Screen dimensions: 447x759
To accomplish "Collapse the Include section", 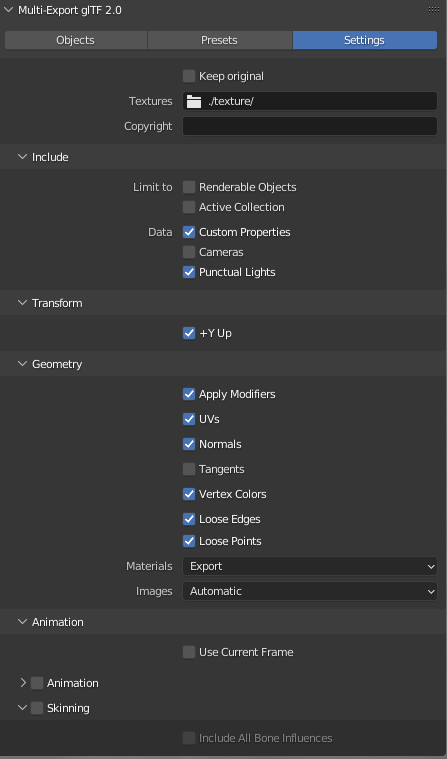I will click(22, 157).
